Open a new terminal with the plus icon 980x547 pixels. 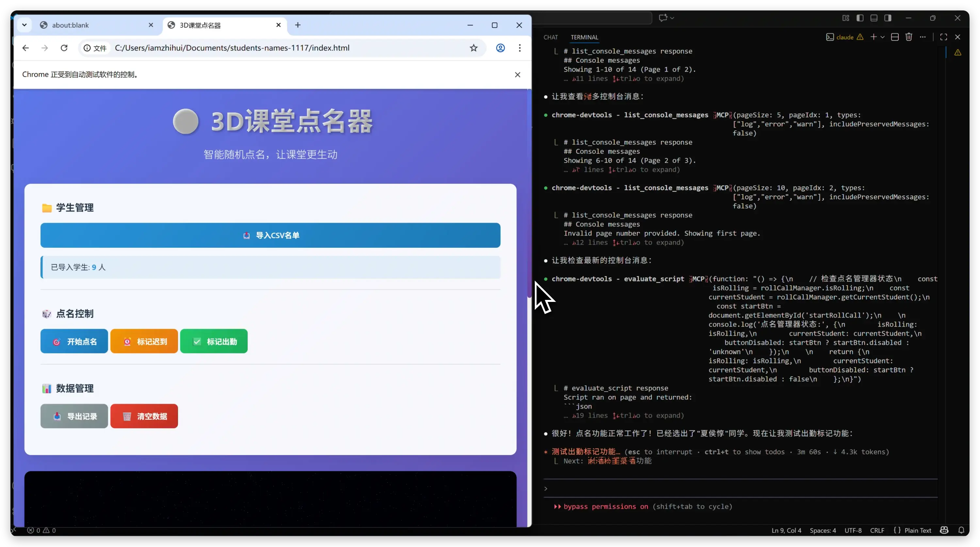(874, 37)
